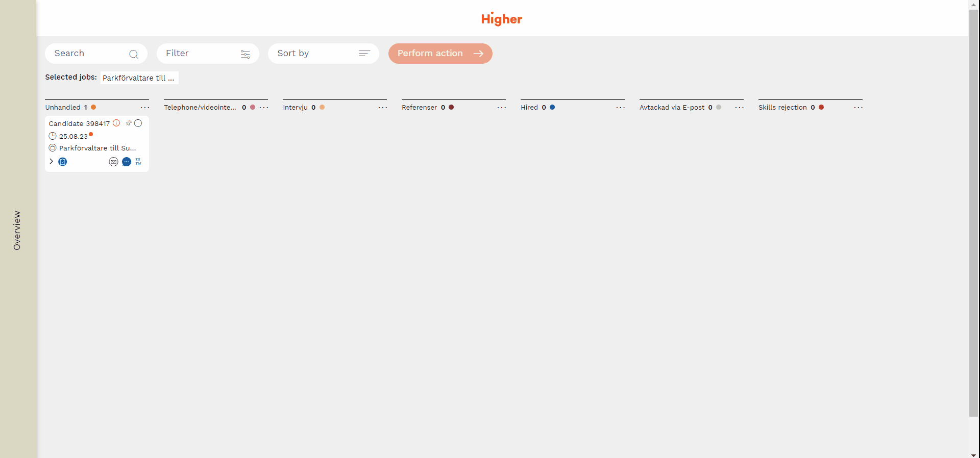Click the filter sliders icon
Screen dimensions: 980x458
tap(245, 54)
